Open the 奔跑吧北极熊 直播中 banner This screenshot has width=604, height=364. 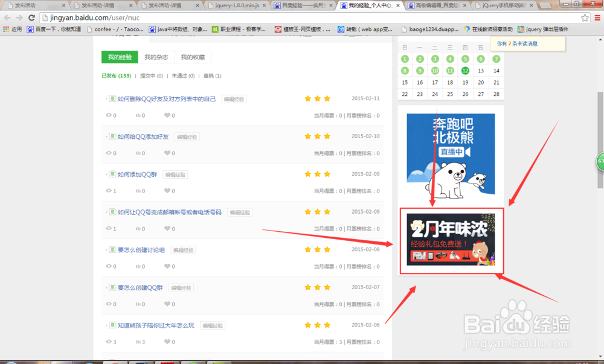(451, 156)
